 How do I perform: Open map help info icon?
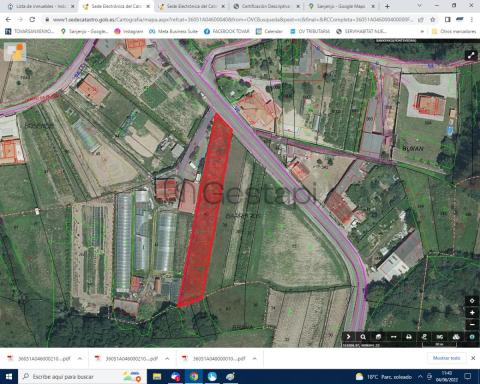472,337
